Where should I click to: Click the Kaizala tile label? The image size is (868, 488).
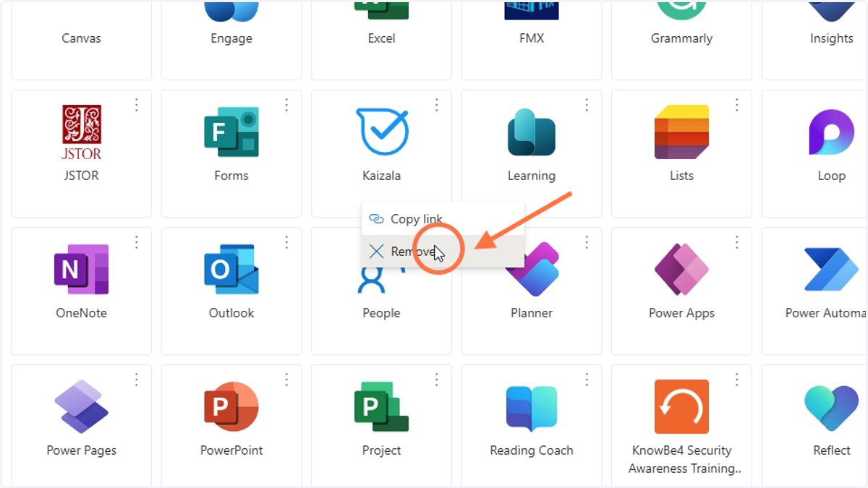pos(381,176)
